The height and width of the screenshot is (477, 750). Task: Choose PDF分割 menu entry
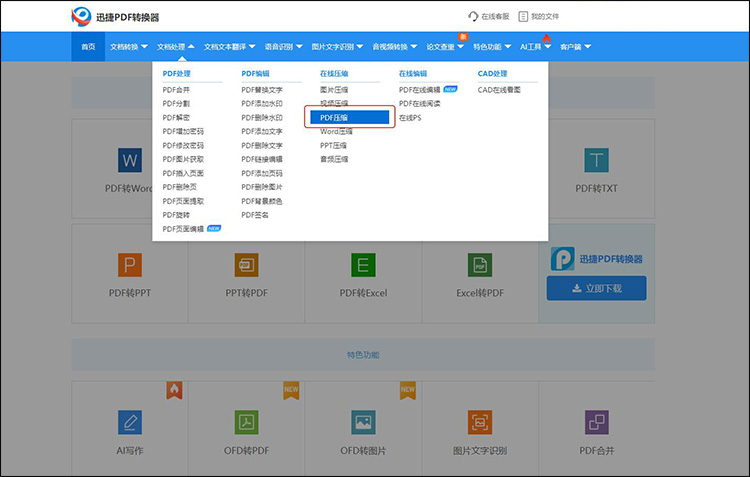[x=176, y=103]
